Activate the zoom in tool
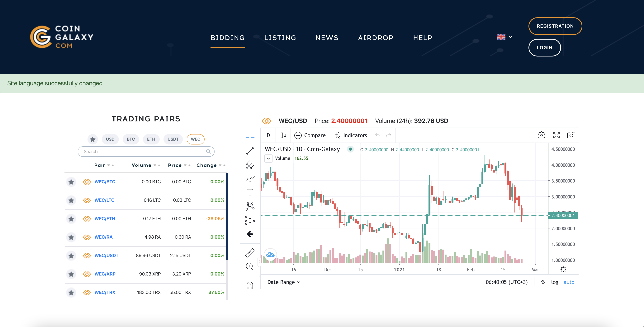644x327 pixels. [250, 266]
